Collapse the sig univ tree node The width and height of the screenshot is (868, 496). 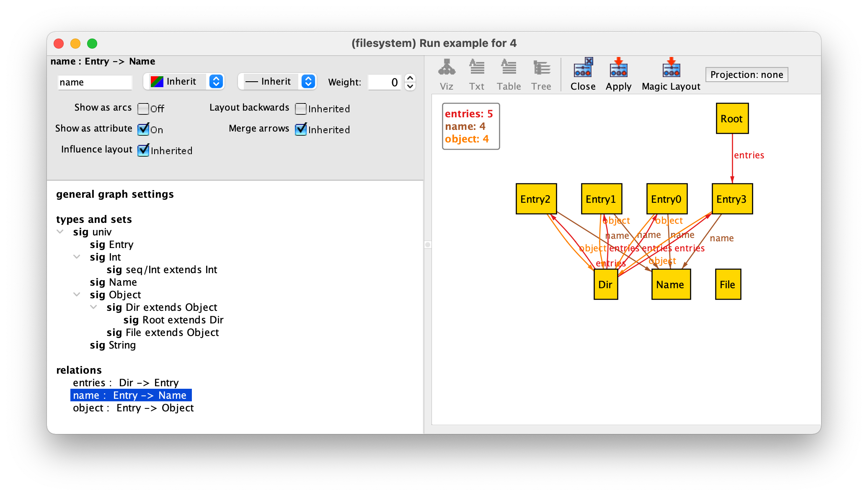click(60, 232)
